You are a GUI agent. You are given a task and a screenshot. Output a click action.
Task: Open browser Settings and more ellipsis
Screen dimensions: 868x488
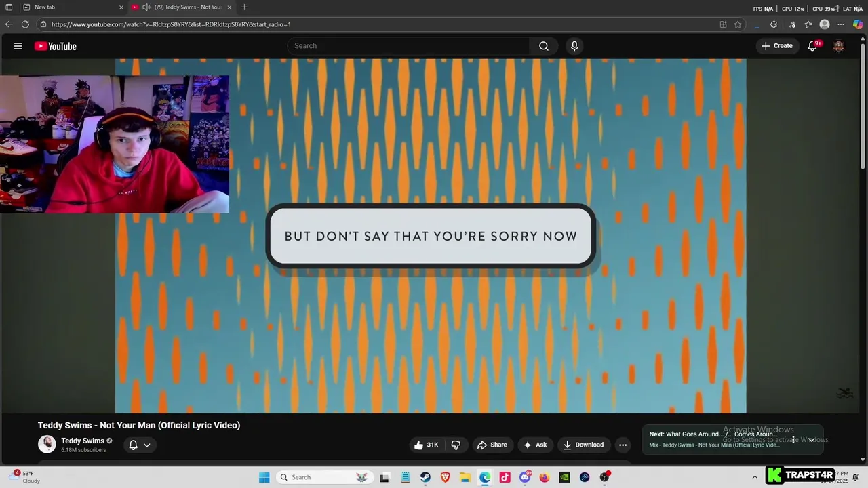[841, 24]
